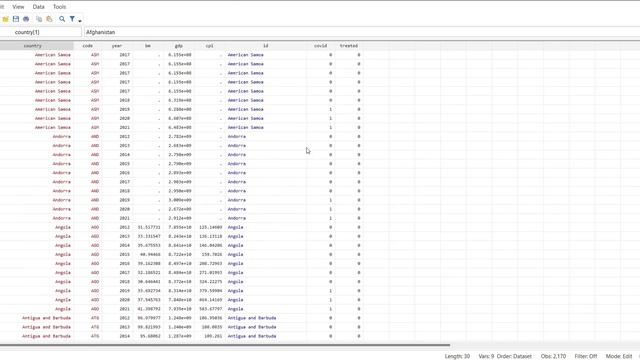Click 'Mode: Edit' in the status bar
640x360 pixels.
619,356
